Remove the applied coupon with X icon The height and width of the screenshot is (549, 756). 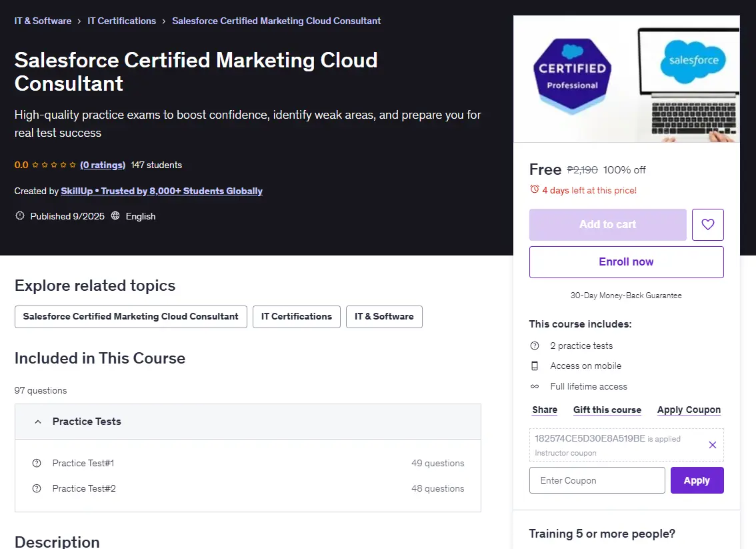[x=712, y=445]
